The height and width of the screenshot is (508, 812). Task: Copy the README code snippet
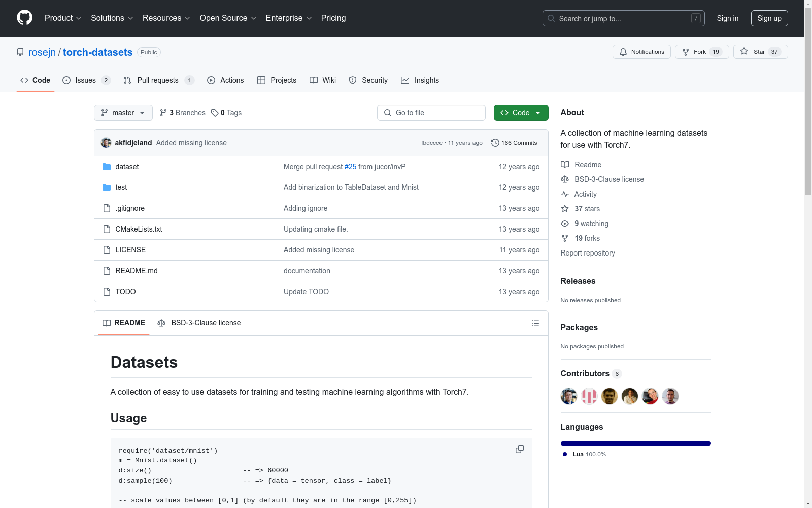point(520,449)
